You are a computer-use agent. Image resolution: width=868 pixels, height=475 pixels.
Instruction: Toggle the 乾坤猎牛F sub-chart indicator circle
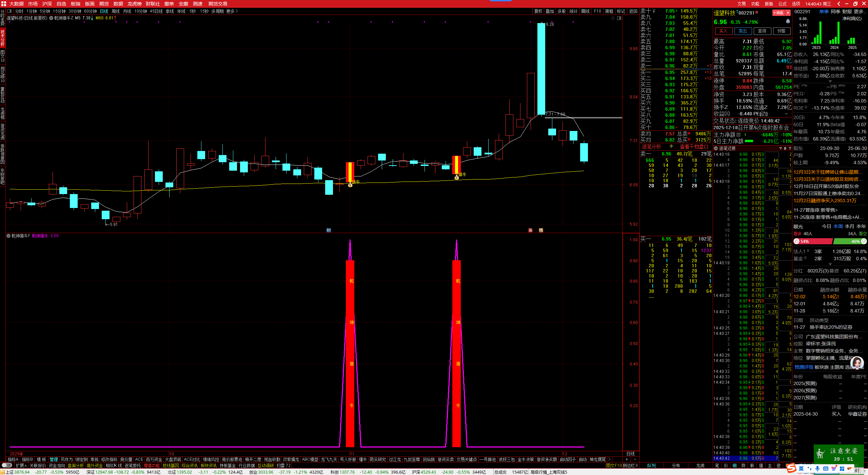tap(8, 236)
